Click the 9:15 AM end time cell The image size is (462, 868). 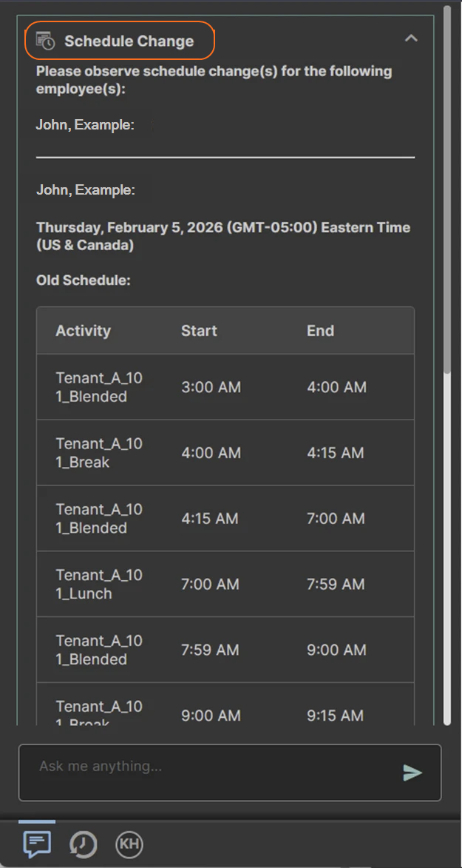pos(336,716)
